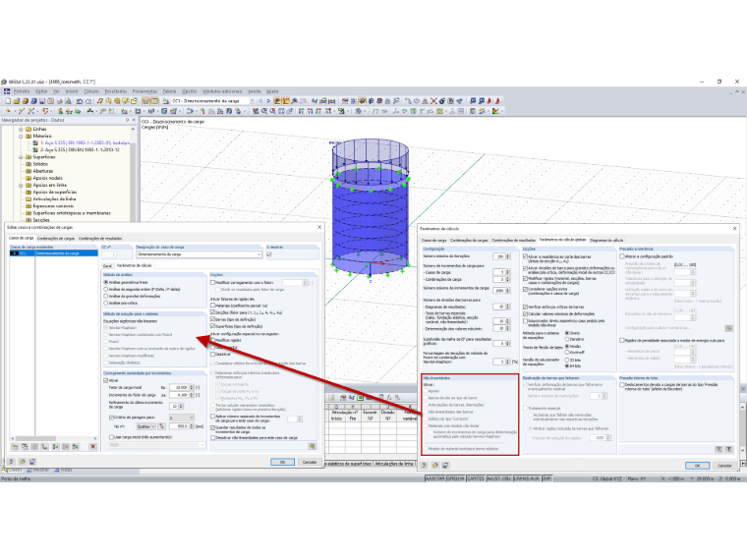Click Cancelar in Parâmetros de cálculo dialog
The height and width of the screenshot is (560, 747).
pos(724,466)
